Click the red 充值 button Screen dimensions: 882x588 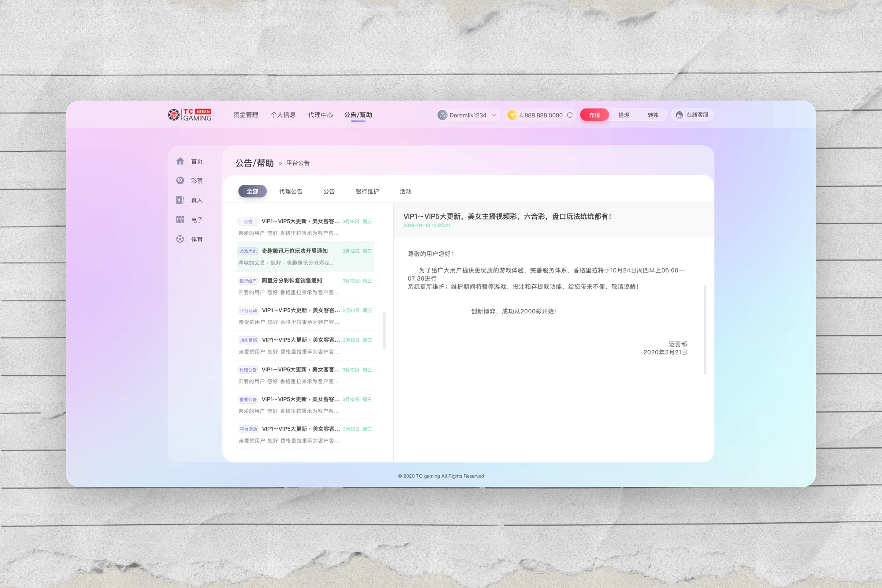point(594,115)
